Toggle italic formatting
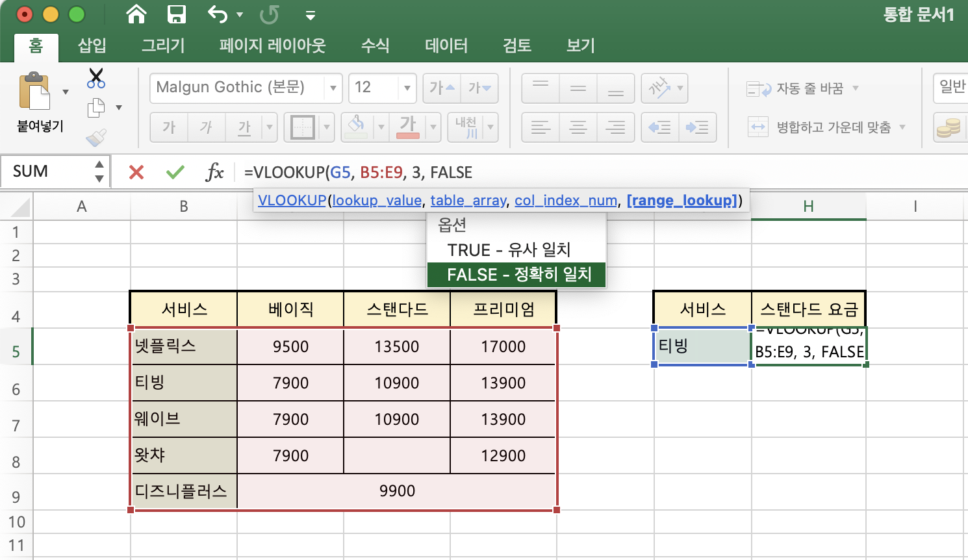 click(207, 127)
